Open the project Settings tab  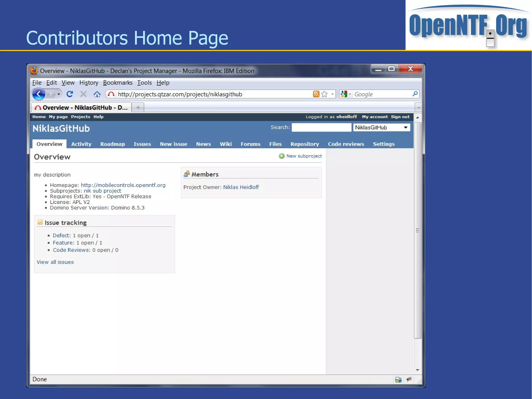click(x=384, y=144)
